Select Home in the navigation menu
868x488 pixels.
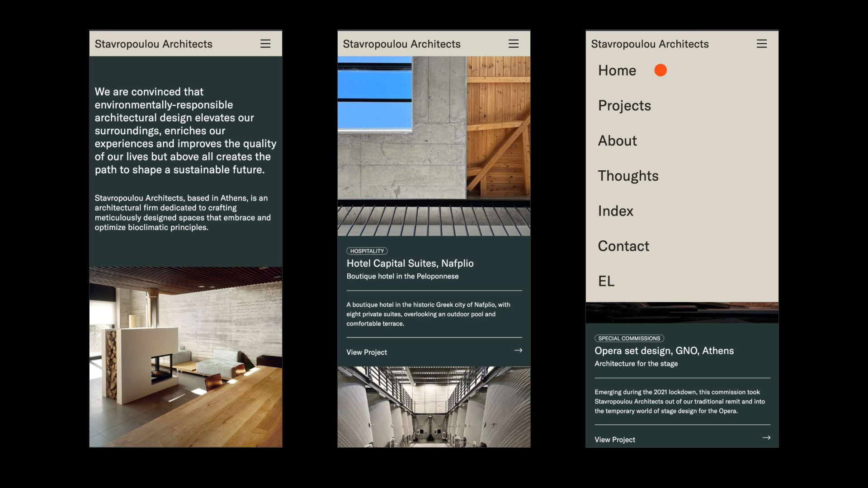pyautogui.click(x=617, y=70)
